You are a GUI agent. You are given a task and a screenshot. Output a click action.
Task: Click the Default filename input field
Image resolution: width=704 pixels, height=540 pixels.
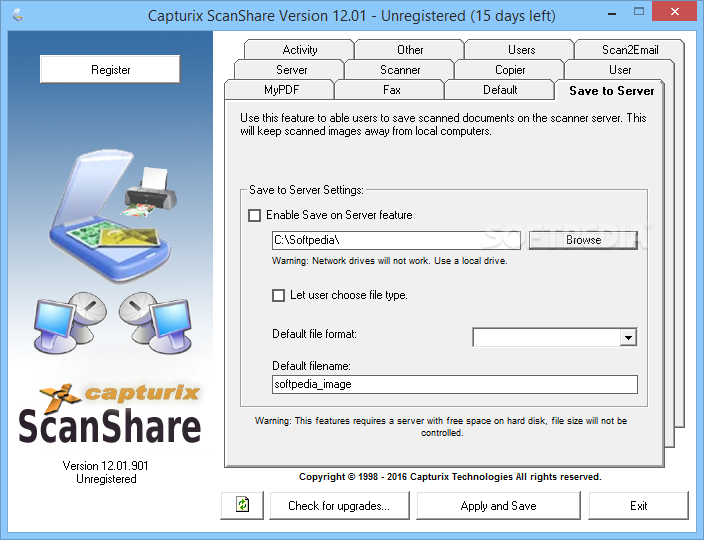(454, 385)
